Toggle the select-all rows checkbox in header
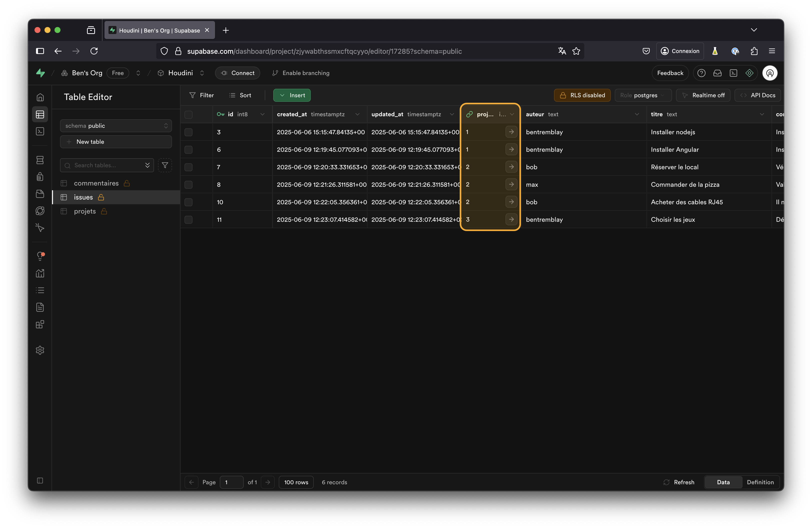Screen dimensions: 812x528 [x=188, y=114]
